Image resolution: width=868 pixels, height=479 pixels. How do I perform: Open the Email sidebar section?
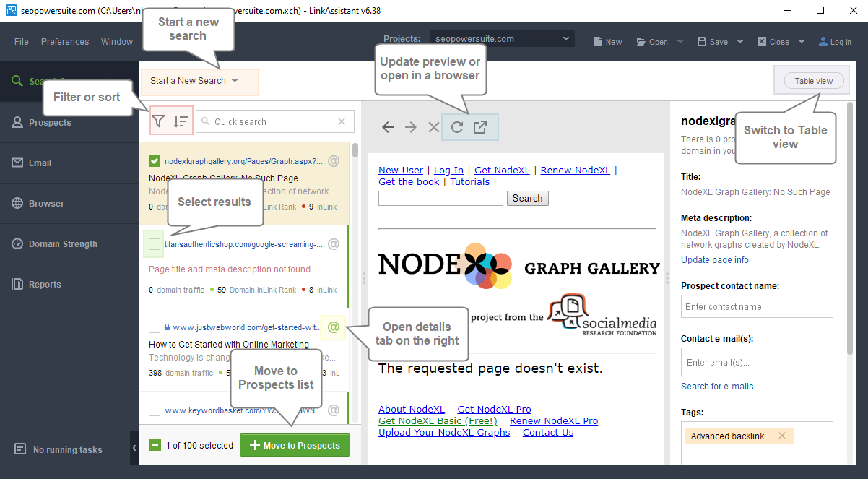[x=69, y=163]
